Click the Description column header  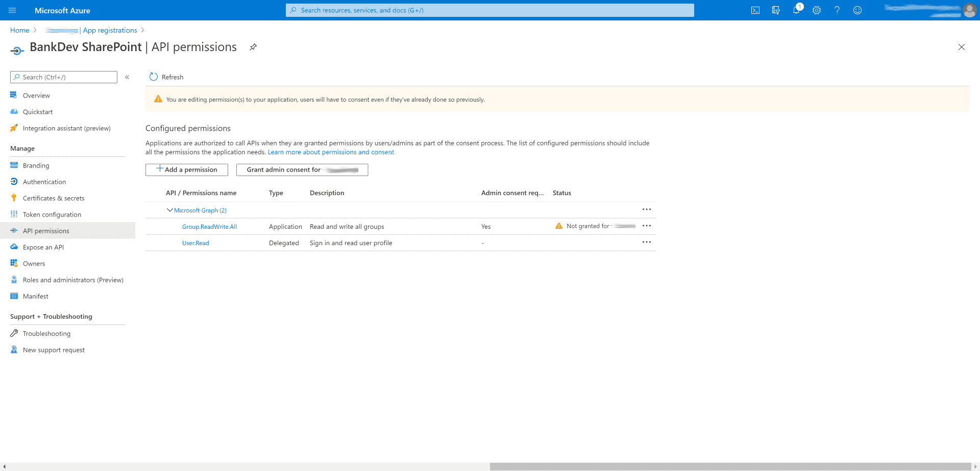pos(327,193)
